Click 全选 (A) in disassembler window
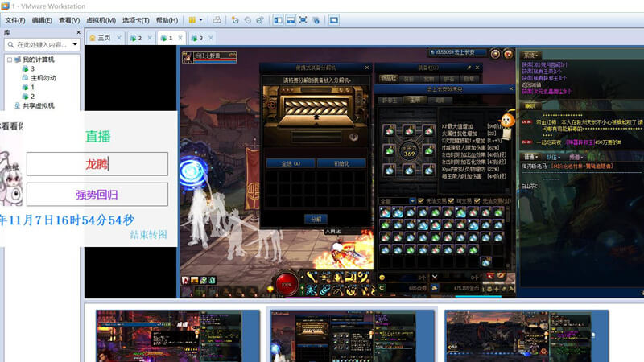Image resolution: width=644 pixels, height=362 pixels. [291, 163]
